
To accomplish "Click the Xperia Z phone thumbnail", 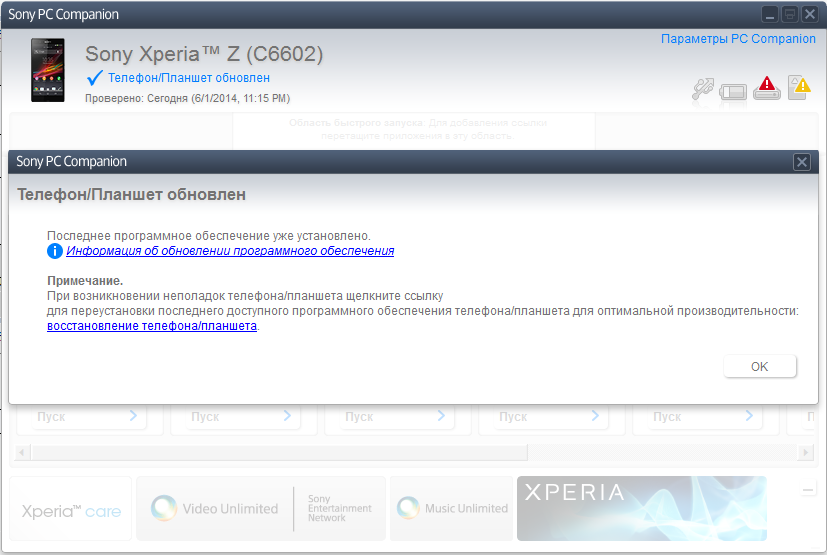I will [x=47, y=70].
